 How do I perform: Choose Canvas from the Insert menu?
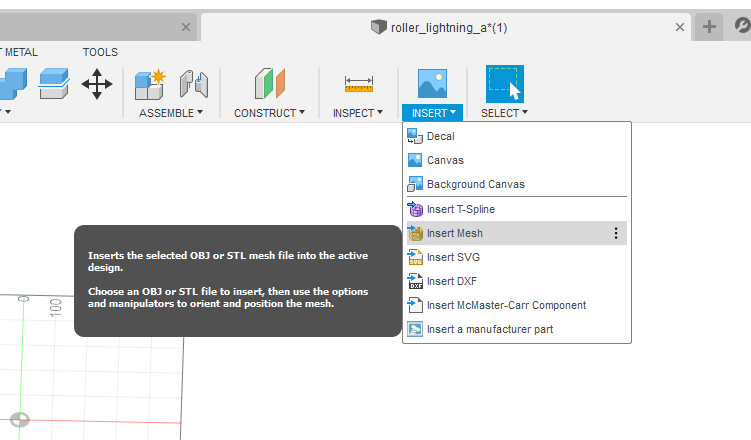coord(517,160)
